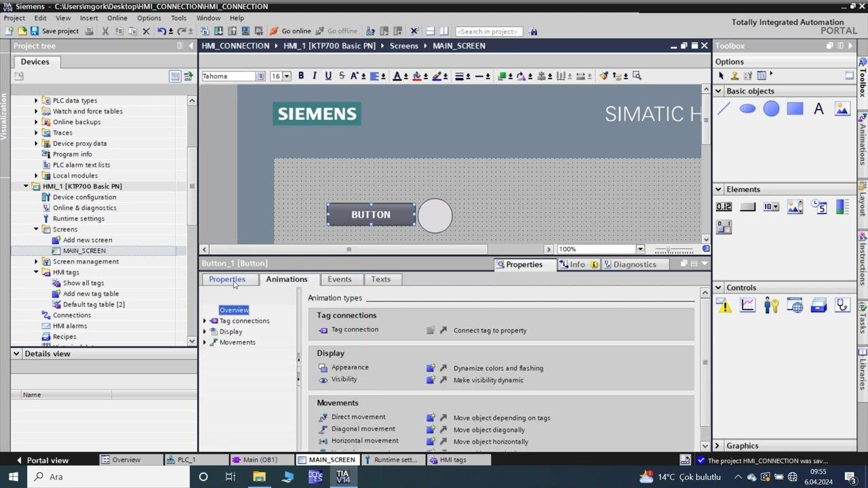The height and width of the screenshot is (488, 868).
Task: Click the Visibility animation link
Action: coord(344,380)
